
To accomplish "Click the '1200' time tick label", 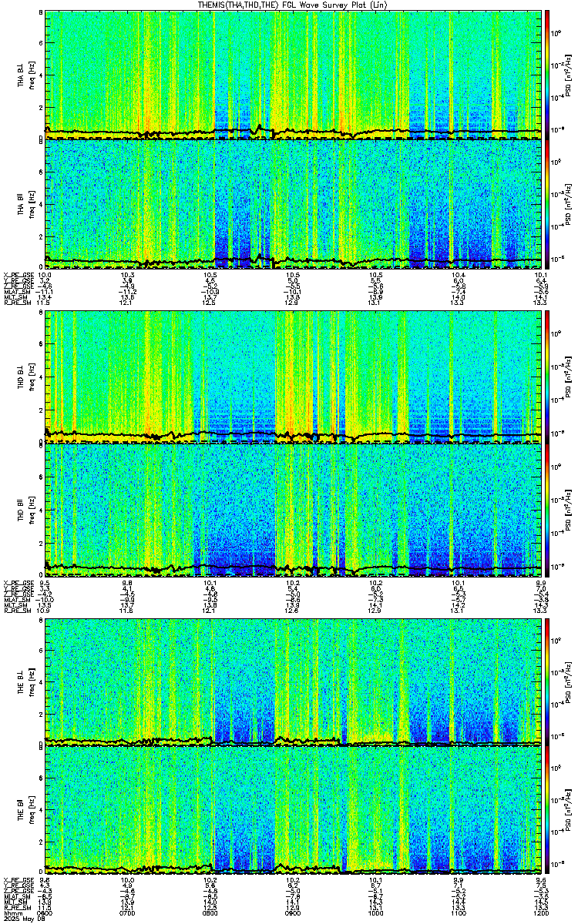I will [x=541, y=914].
